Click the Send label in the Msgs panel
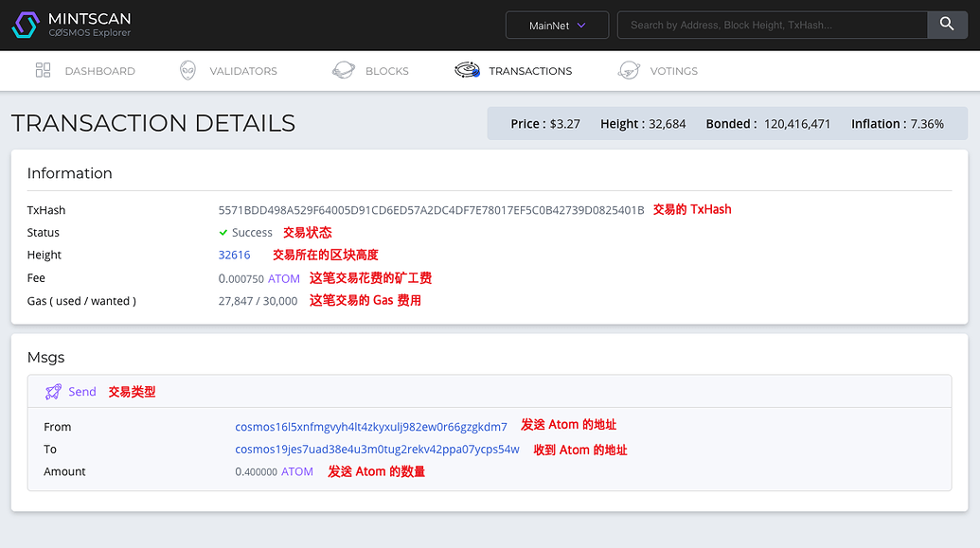 click(x=82, y=391)
